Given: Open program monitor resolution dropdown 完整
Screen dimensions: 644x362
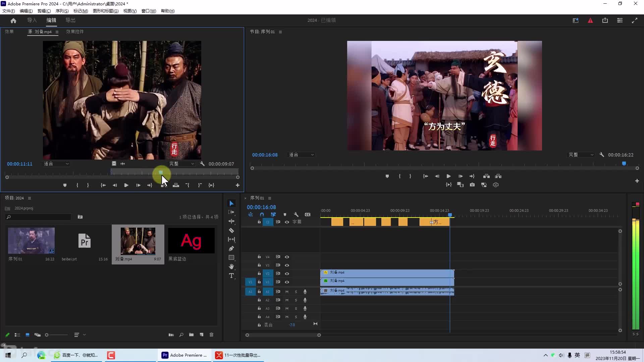Looking at the screenshot, I should 581,155.
